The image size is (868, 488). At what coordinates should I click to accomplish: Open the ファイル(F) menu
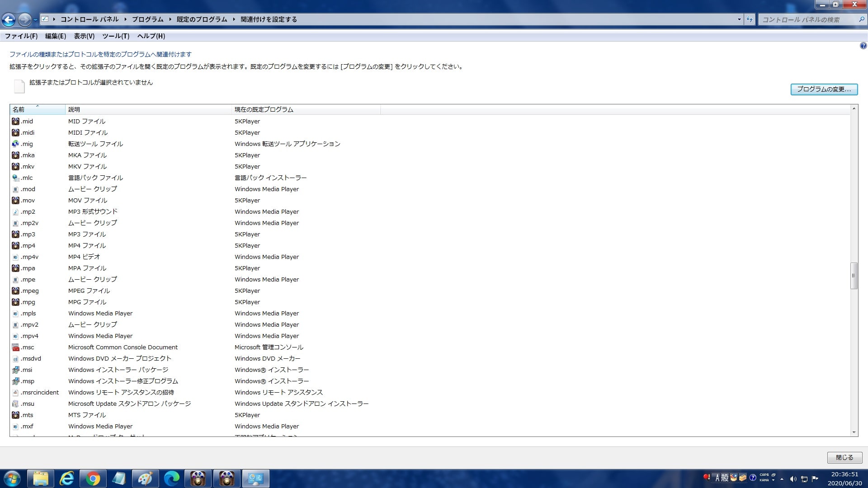tap(21, 36)
